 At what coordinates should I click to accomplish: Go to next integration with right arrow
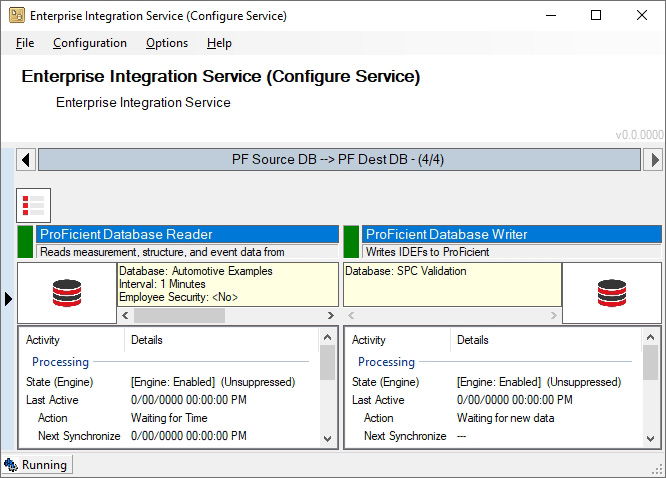(652, 160)
